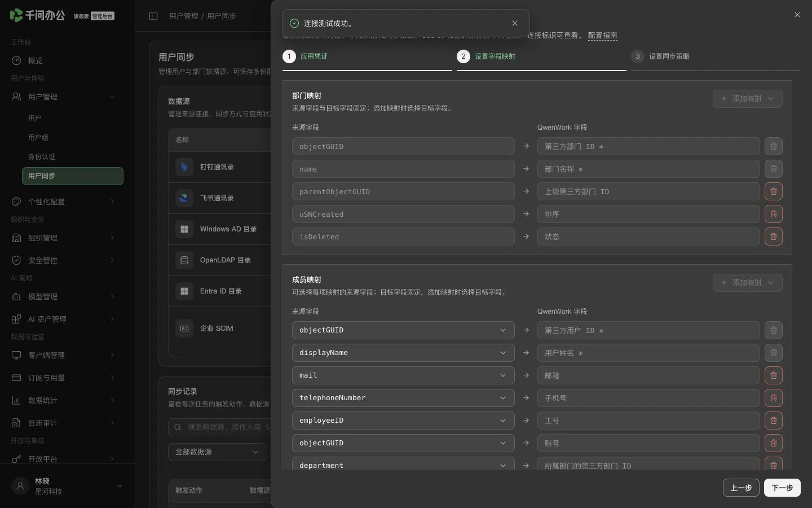Click the 千问办公 logo
Screen dimensions: 812x508
37,15
